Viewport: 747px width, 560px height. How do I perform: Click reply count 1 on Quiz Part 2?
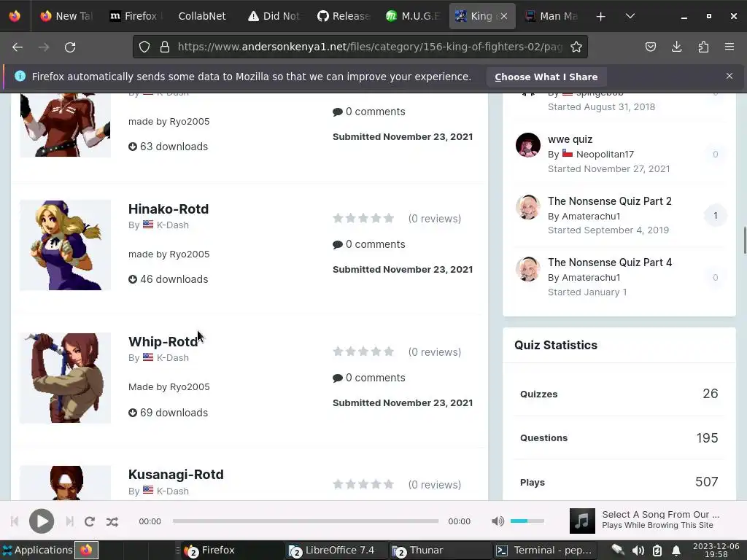click(x=715, y=216)
